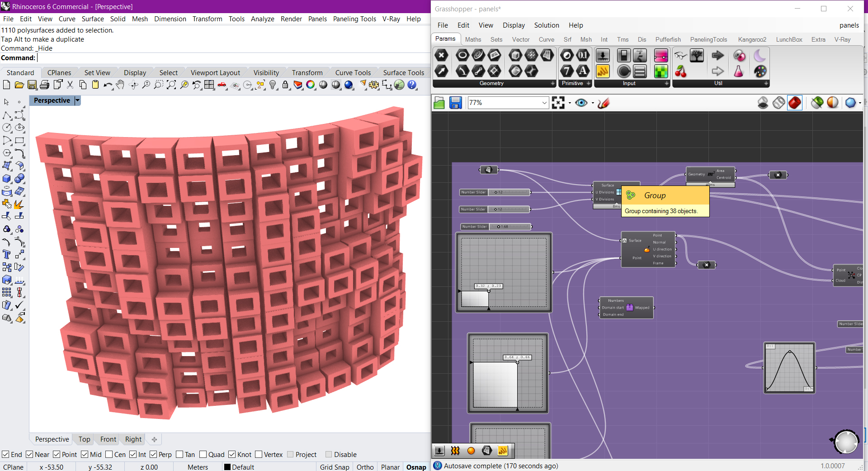
Task: Enable Vertex osnap checkbox
Action: [259, 454]
